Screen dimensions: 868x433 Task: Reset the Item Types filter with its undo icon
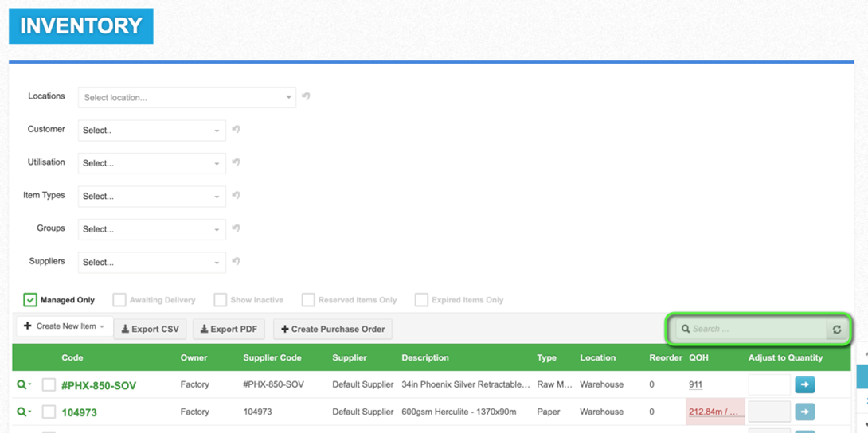pos(236,195)
